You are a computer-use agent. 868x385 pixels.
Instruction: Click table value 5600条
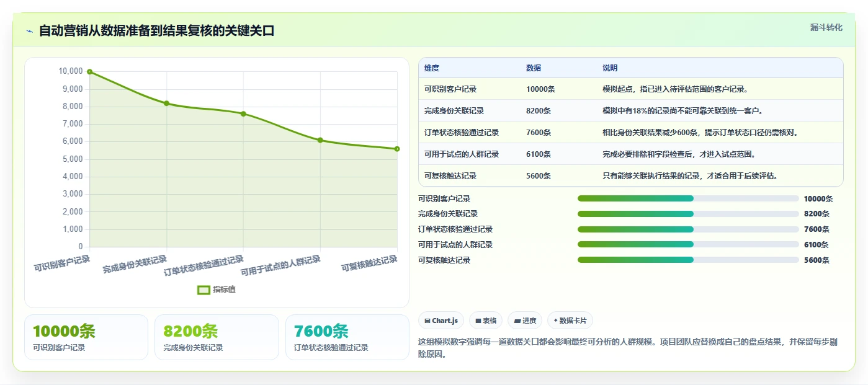pyautogui.click(x=539, y=176)
